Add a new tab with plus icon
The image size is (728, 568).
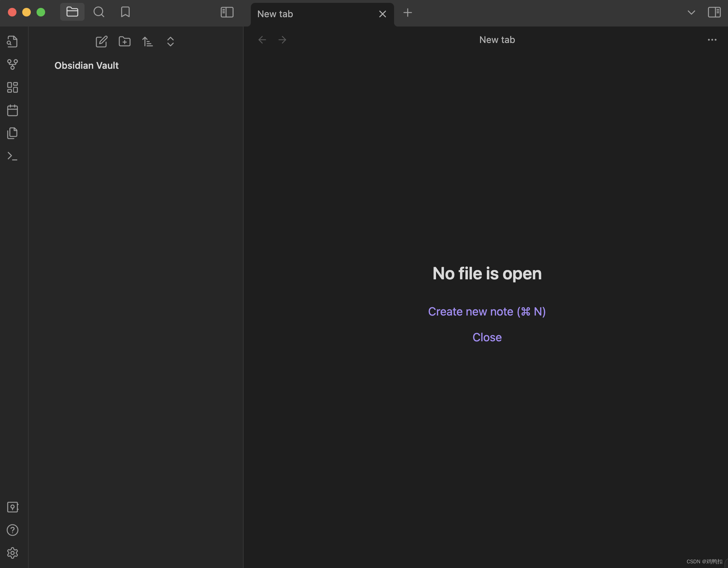coord(408,13)
